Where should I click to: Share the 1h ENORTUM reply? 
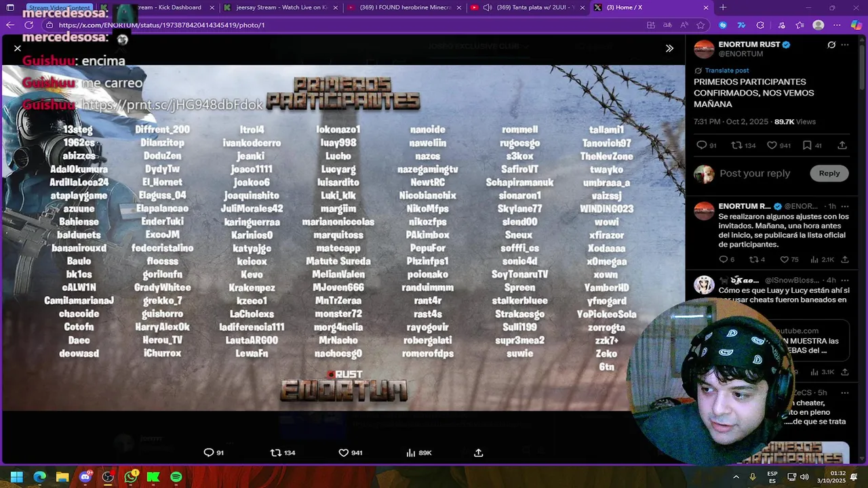pos(844,260)
